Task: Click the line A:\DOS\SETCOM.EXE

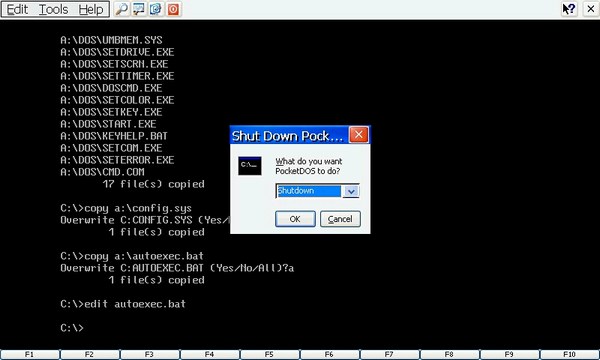Action: 111,148
